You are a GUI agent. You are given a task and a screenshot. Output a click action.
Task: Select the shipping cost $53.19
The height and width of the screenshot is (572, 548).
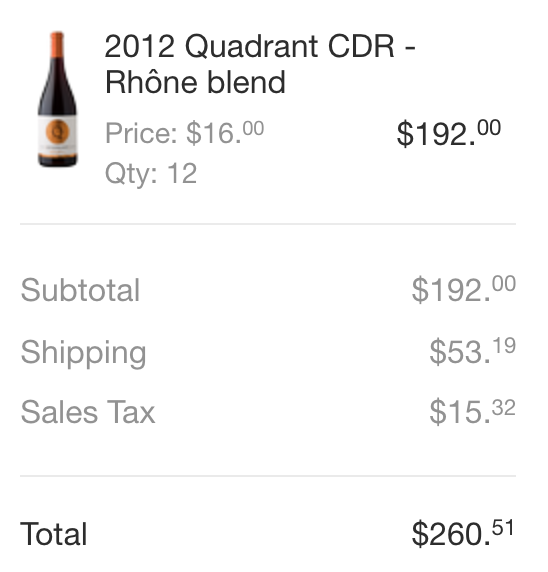[x=472, y=352]
